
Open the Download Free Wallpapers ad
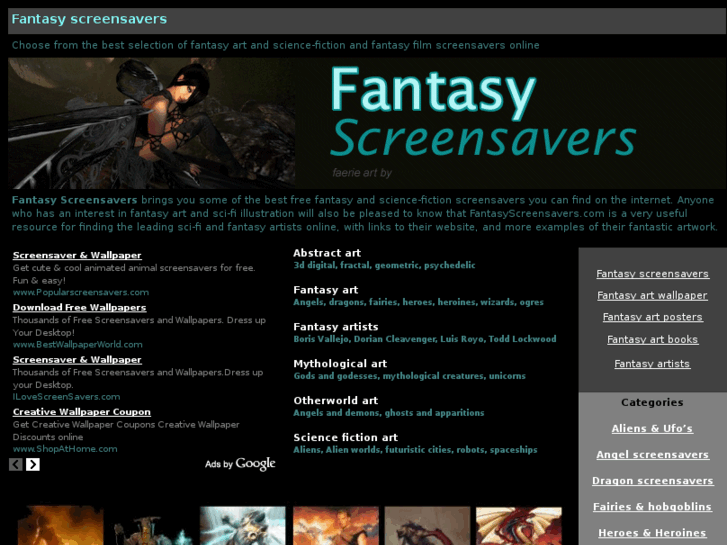(79, 308)
